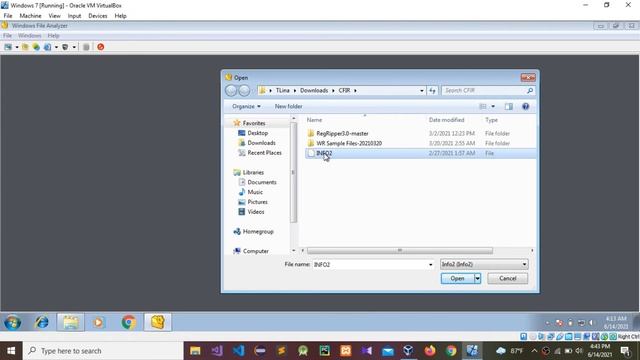Open Visual Studio Code from host taskbar
640x360 pixels.
coord(238,351)
